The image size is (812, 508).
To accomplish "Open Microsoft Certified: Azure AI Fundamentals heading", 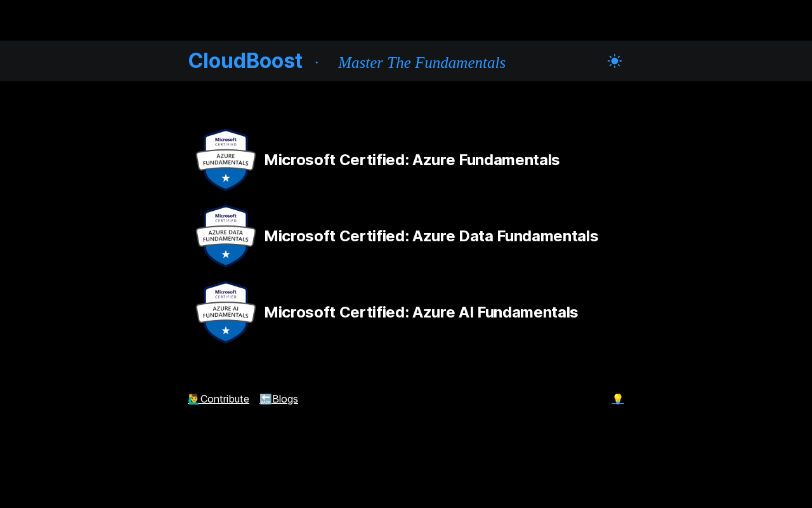I will tap(421, 312).
